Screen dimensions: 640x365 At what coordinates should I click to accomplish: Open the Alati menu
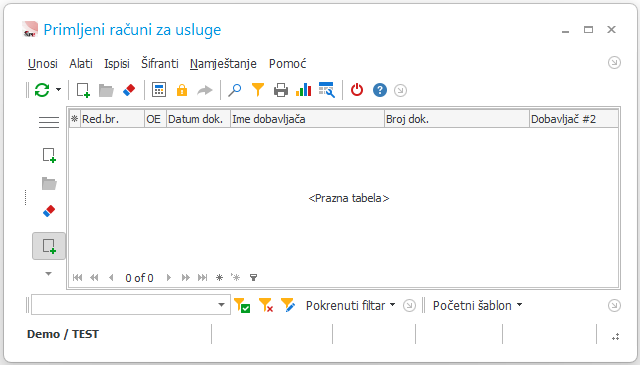point(81,64)
